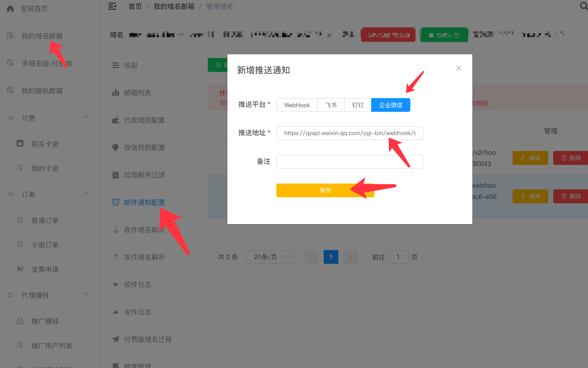588x368 pixels.
Task: Click the money bag icon for 推广赚钱
Action: click(20, 321)
